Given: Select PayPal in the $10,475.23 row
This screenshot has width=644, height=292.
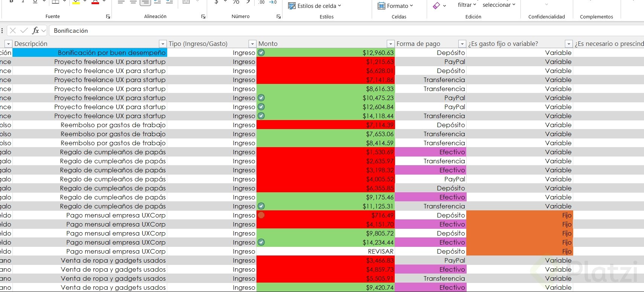Looking at the screenshot, I should pyautogui.click(x=431, y=98).
